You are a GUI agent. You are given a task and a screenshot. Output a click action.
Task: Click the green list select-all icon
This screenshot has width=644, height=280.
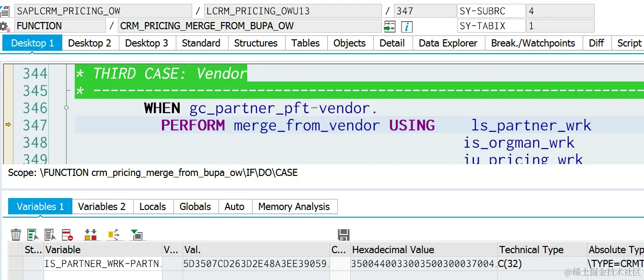pyautogui.click(x=33, y=234)
